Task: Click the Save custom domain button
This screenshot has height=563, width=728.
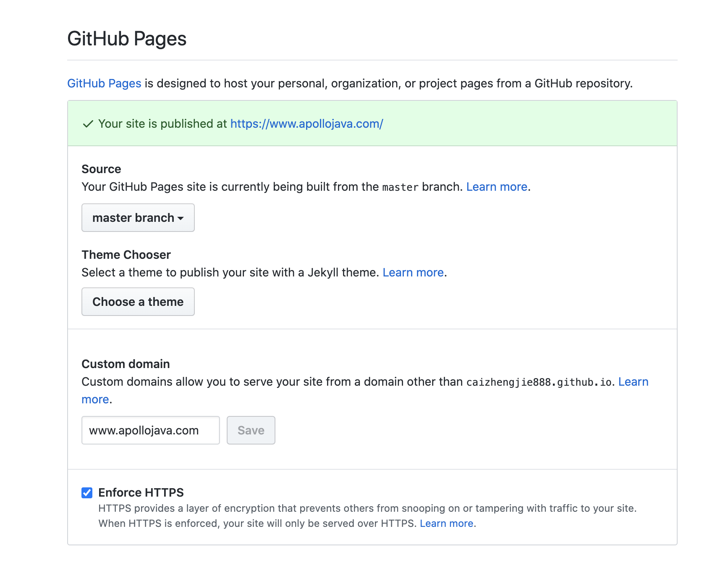Action: click(251, 430)
